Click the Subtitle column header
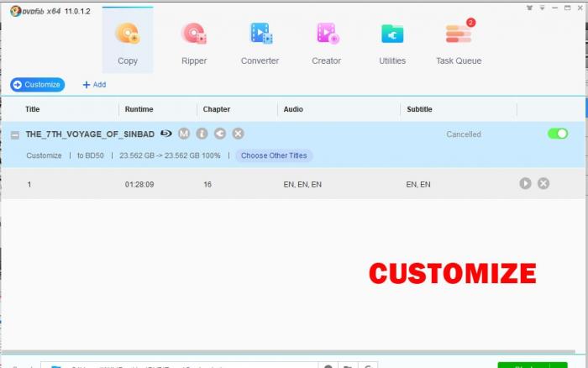 coord(420,109)
